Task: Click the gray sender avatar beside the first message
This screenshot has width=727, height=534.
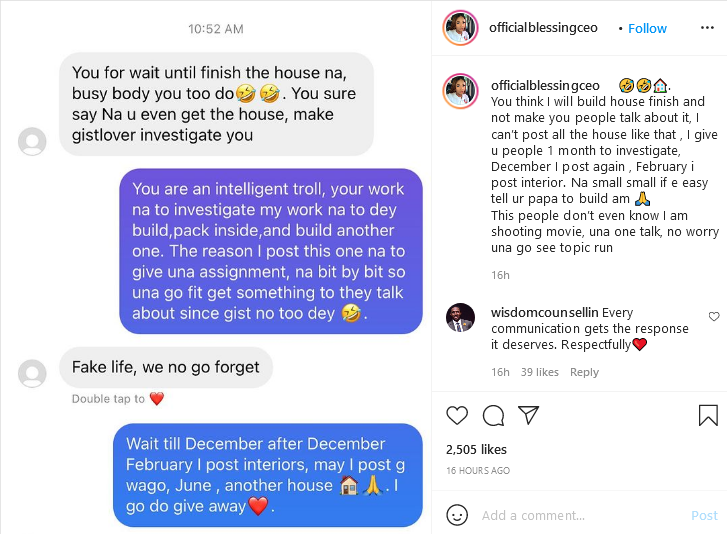Action: (32, 141)
